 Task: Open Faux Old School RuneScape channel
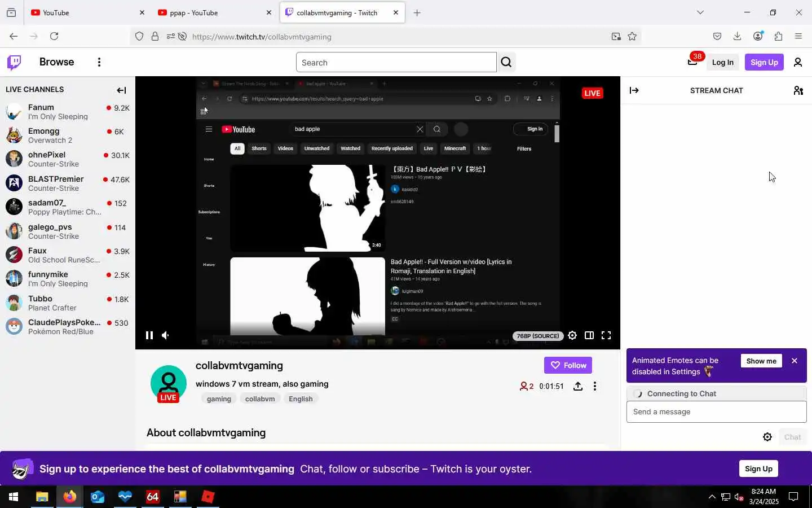click(x=68, y=255)
